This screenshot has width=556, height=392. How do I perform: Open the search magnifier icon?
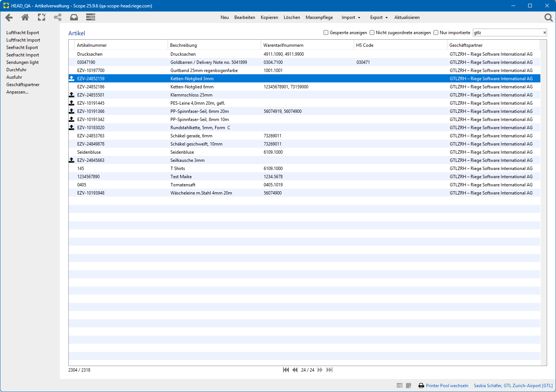click(x=548, y=17)
